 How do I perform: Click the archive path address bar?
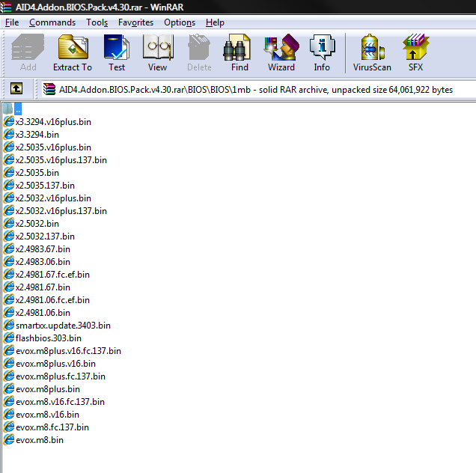pyautogui.click(x=247, y=89)
